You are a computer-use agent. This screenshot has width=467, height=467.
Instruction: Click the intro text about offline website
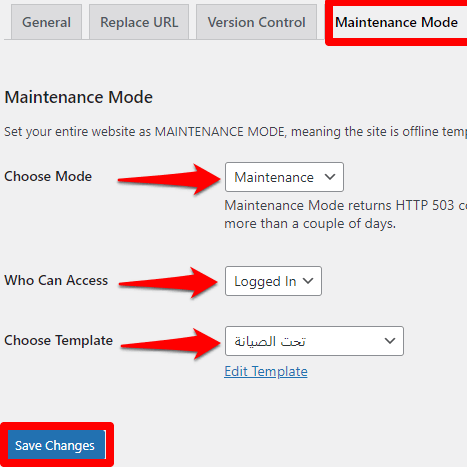click(x=235, y=132)
